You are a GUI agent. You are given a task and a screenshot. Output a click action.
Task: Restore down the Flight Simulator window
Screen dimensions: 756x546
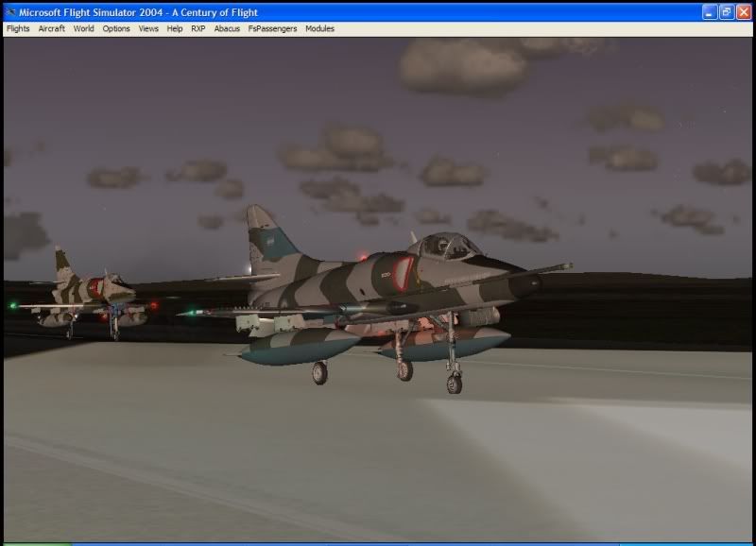pyautogui.click(x=727, y=12)
